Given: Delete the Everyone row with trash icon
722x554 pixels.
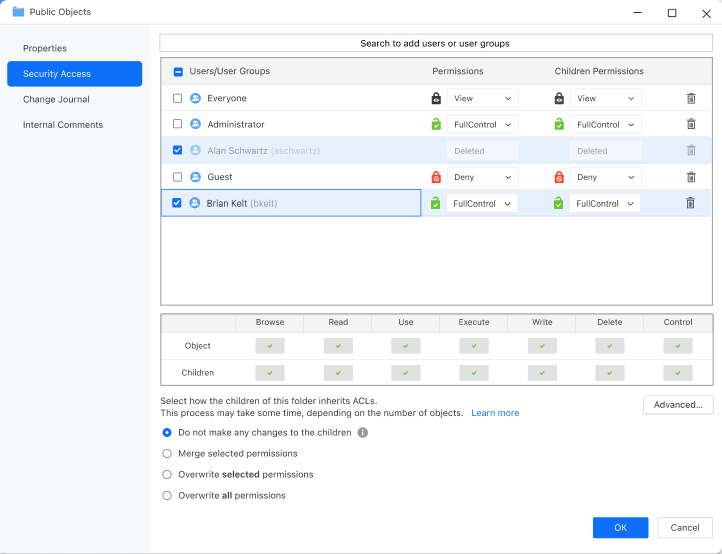Looking at the screenshot, I should coord(690,98).
